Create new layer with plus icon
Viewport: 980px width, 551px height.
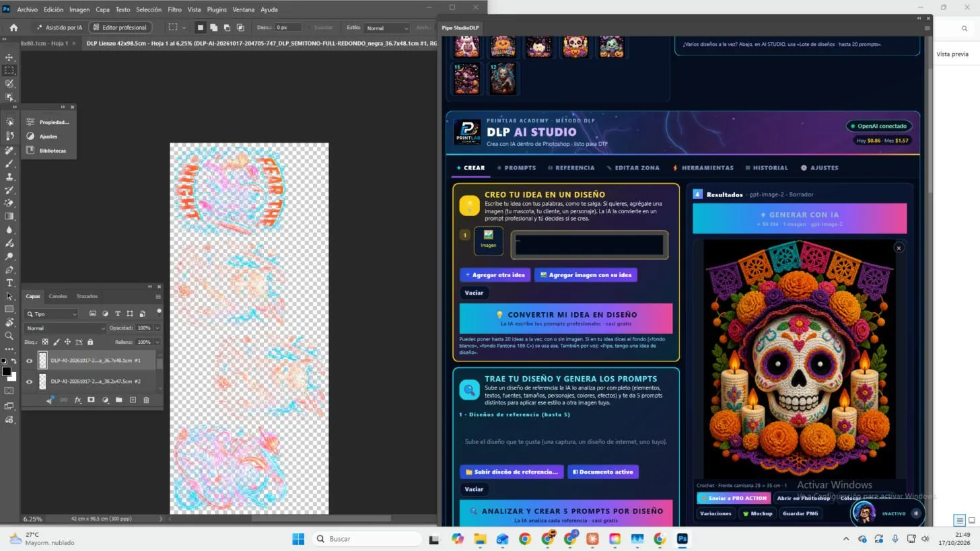[133, 400]
